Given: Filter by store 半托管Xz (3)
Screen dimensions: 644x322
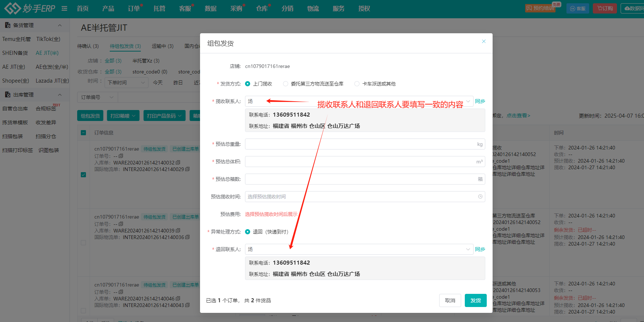Looking at the screenshot, I should point(146,61).
